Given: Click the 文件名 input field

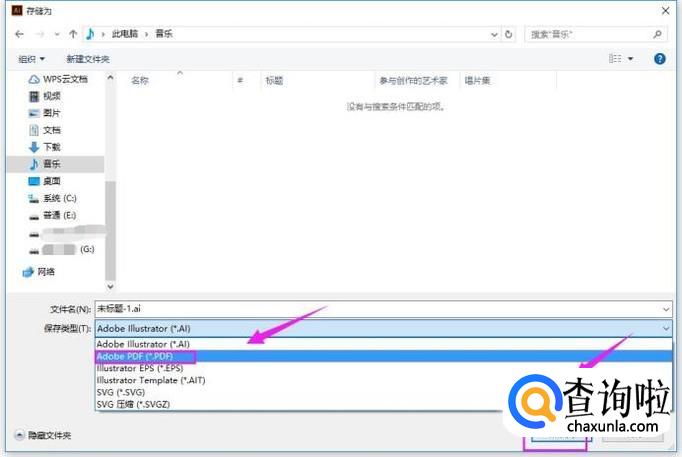Looking at the screenshot, I should click(383, 309).
